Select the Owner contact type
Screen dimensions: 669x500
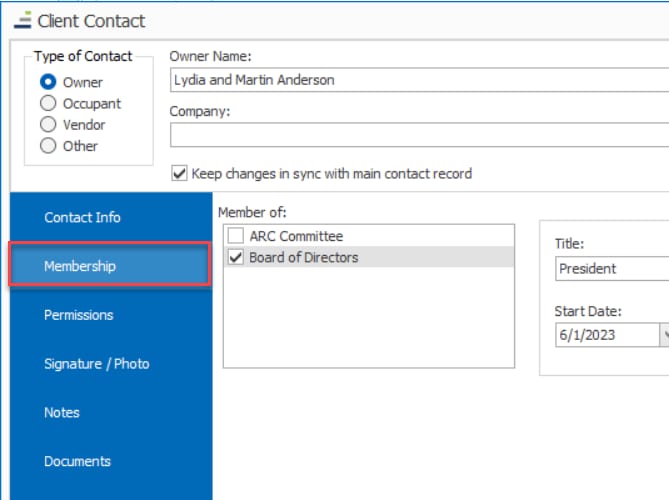[x=48, y=81]
